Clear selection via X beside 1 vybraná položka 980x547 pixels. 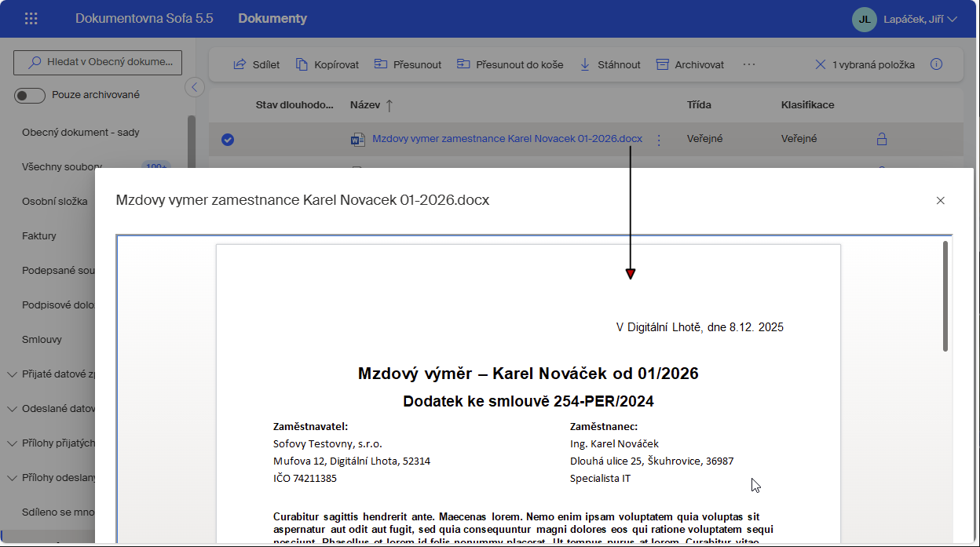(x=820, y=64)
